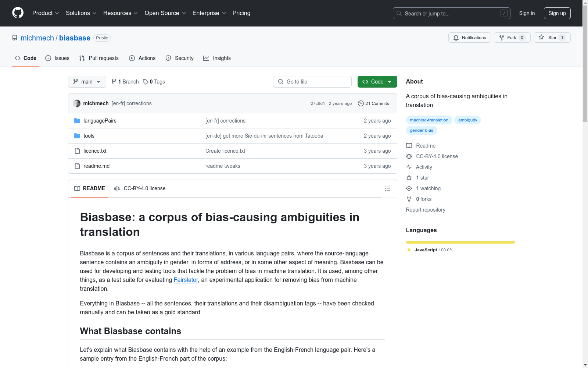
Task: Click the Fork icon
Action: 502,38
